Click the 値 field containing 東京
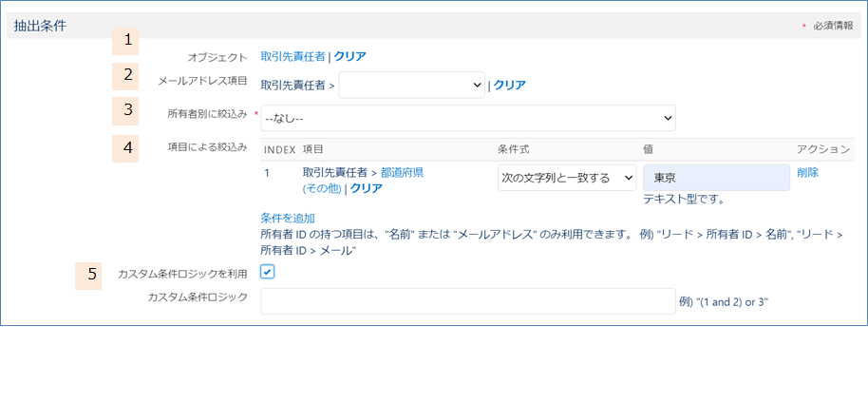The height and width of the screenshot is (403, 868). pos(716,178)
